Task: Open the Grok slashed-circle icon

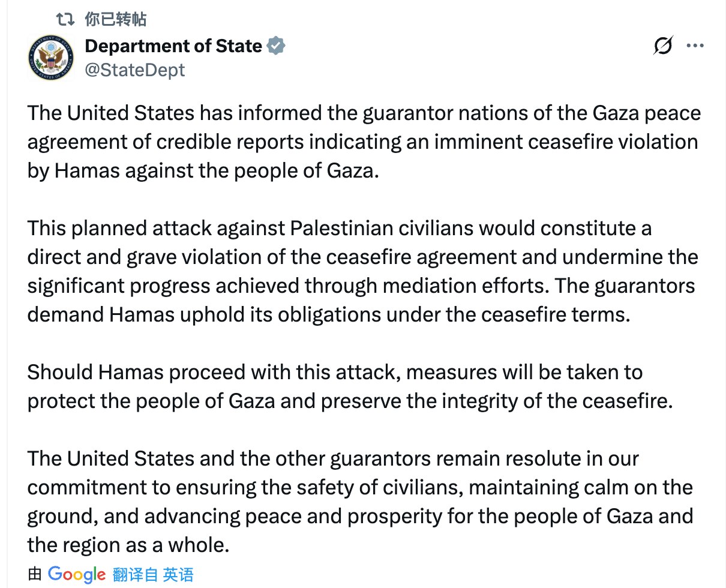Action: [663, 46]
